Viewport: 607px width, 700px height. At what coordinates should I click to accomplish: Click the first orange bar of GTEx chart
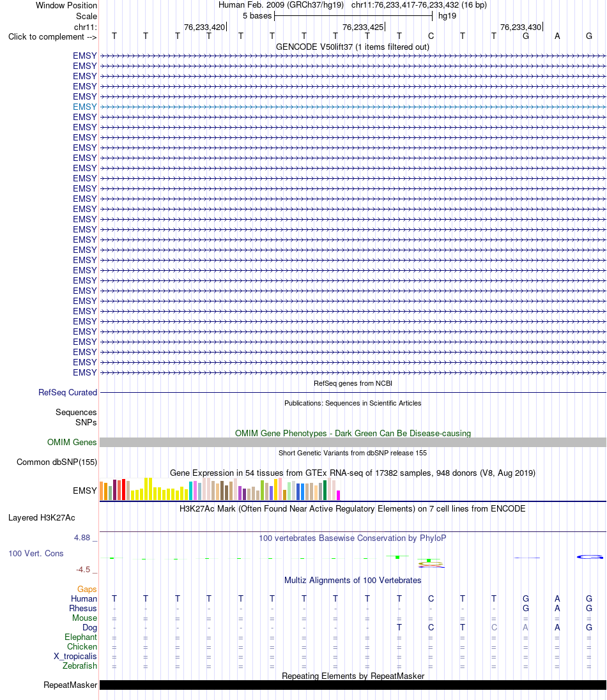(x=102, y=491)
